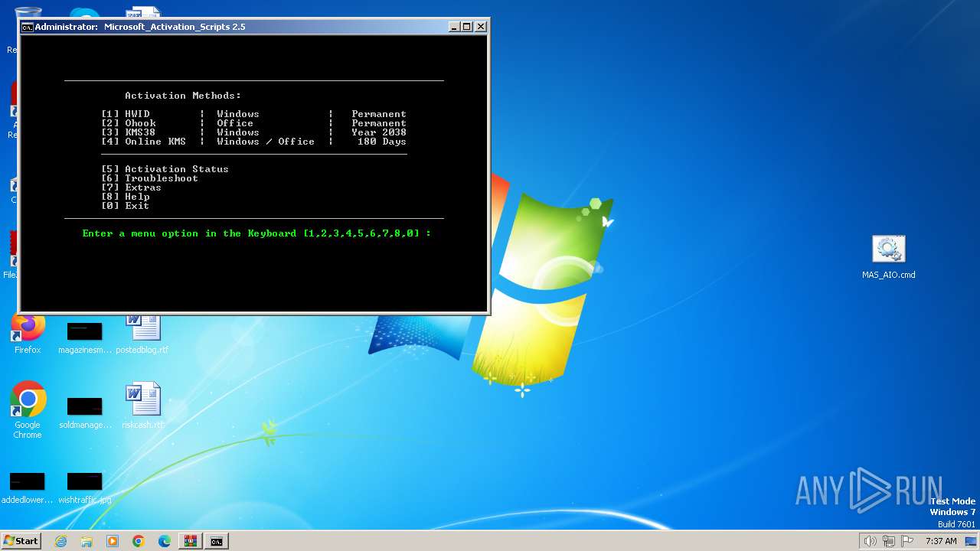Minimize the Microsoft_Activation_Scripts window

pos(455,27)
